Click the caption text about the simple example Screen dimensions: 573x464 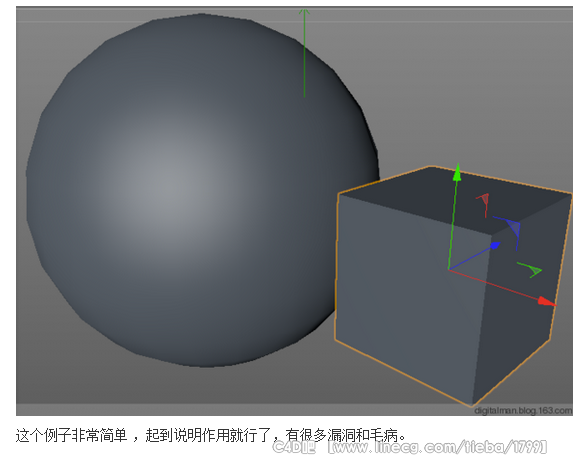[211, 435]
